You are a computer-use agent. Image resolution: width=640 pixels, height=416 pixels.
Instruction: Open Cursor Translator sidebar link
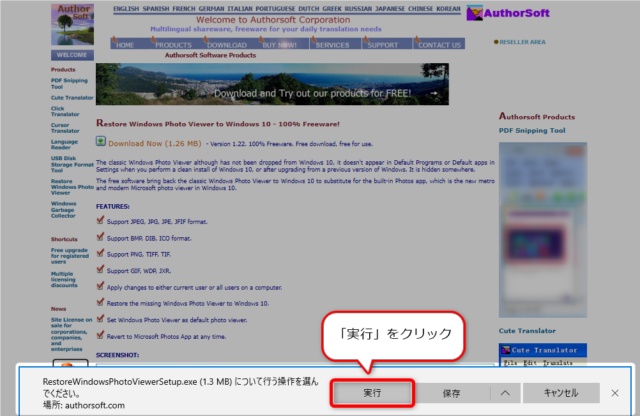click(65, 128)
